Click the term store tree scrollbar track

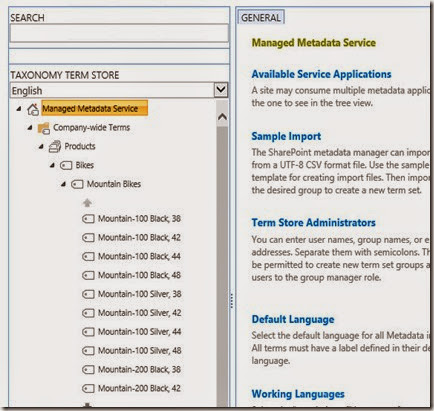222,267
